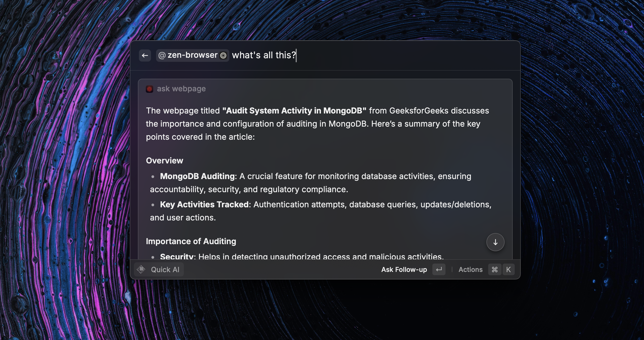Click the MongoDB Auditing bullet text
This screenshot has height=340, width=644.
197,176
